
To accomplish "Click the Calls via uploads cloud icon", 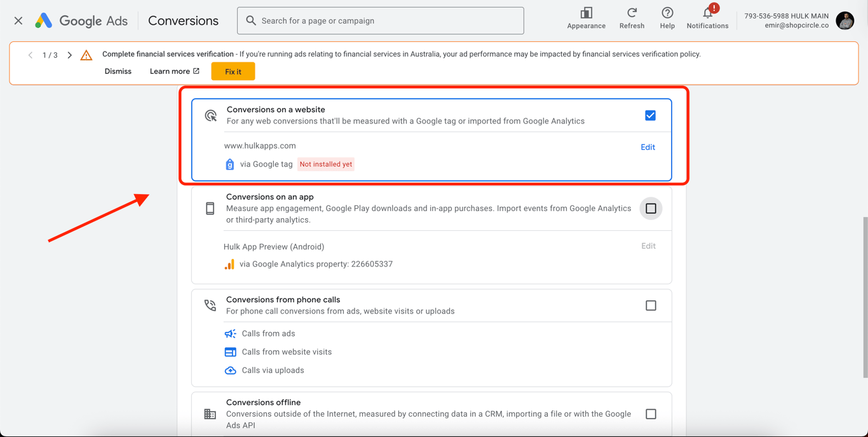I will click(x=231, y=370).
